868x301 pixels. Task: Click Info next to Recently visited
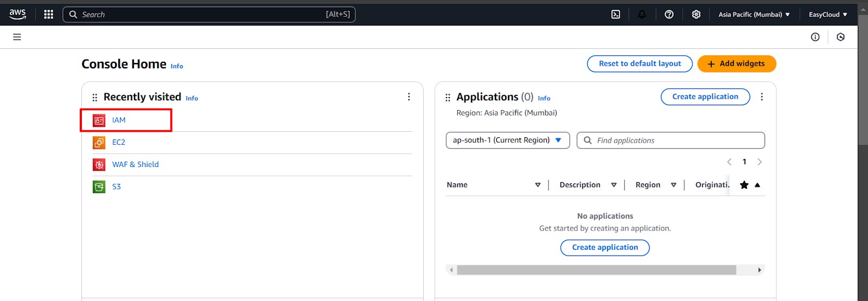(192, 98)
